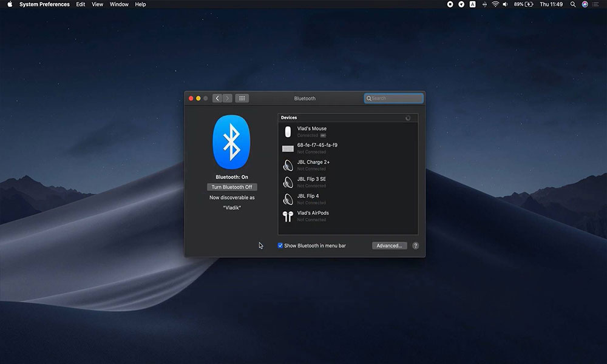The image size is (607, 364).
Task: Select Vlad's AirPods device
Action: (348, 216)
